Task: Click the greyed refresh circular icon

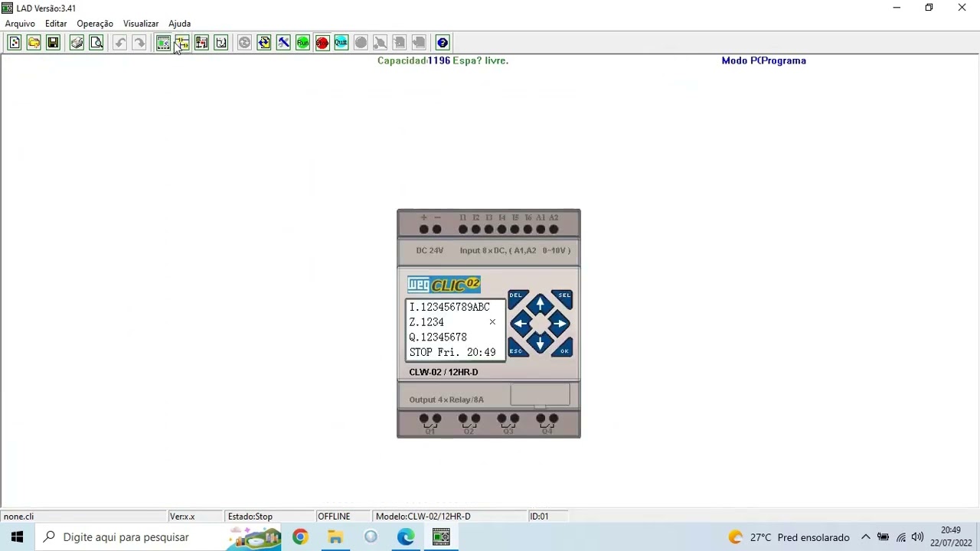Action: tap(244, 43)
